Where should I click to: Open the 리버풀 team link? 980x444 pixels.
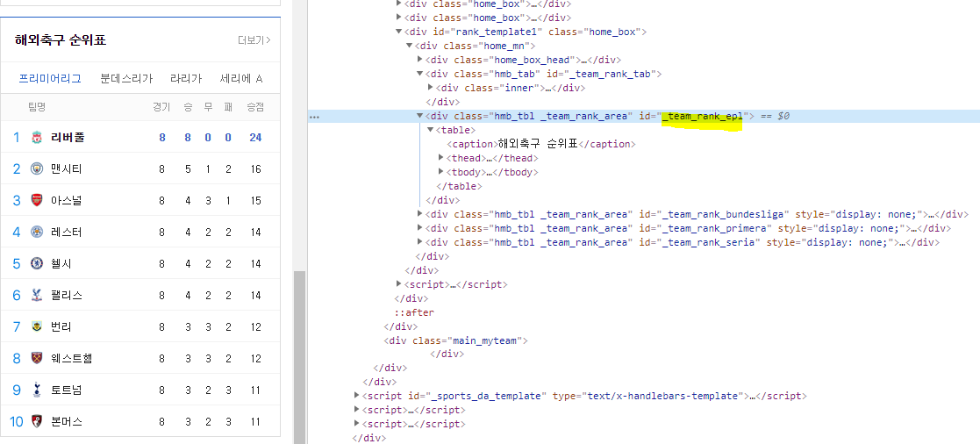[68, 137]
